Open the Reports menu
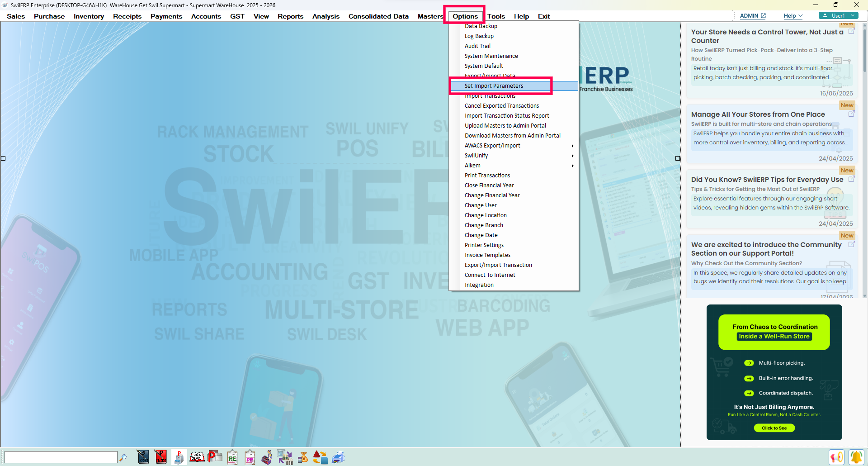The width and height of the screenshot is (868, 466). tap(290, 16)
